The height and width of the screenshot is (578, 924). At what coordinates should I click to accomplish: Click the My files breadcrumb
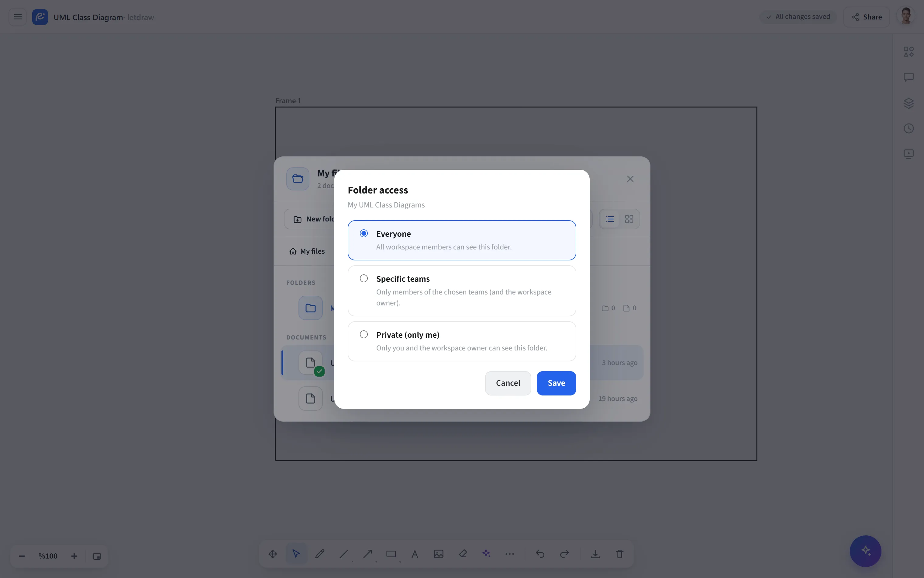[307, 251]
